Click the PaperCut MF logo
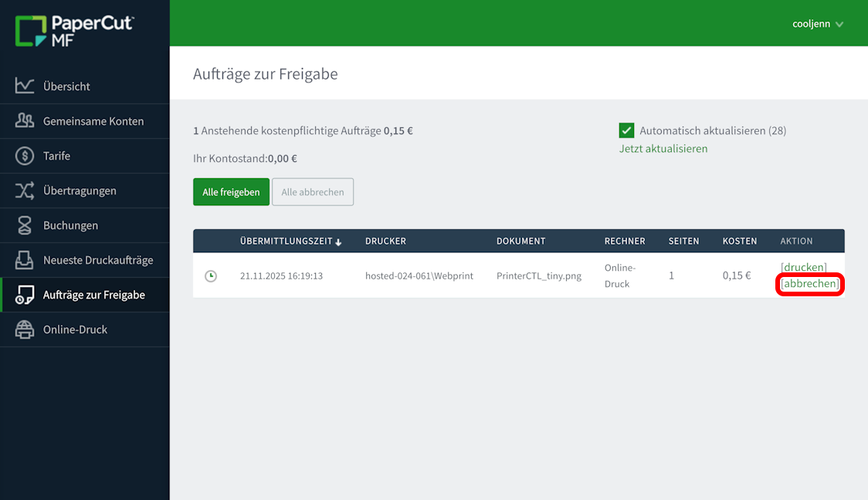This screenshot has width=868, height=500. coord(74,31)
